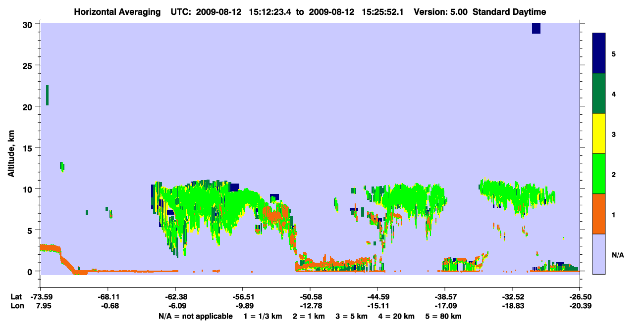Click the latitude value '-38.57'
Viewport: 644px width, 330px height.
(445, 297)
